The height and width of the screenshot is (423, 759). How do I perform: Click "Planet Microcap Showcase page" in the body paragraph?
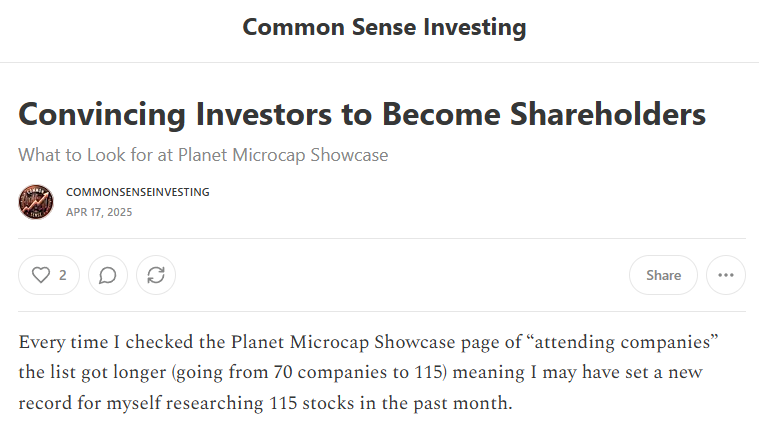[366, 342]
